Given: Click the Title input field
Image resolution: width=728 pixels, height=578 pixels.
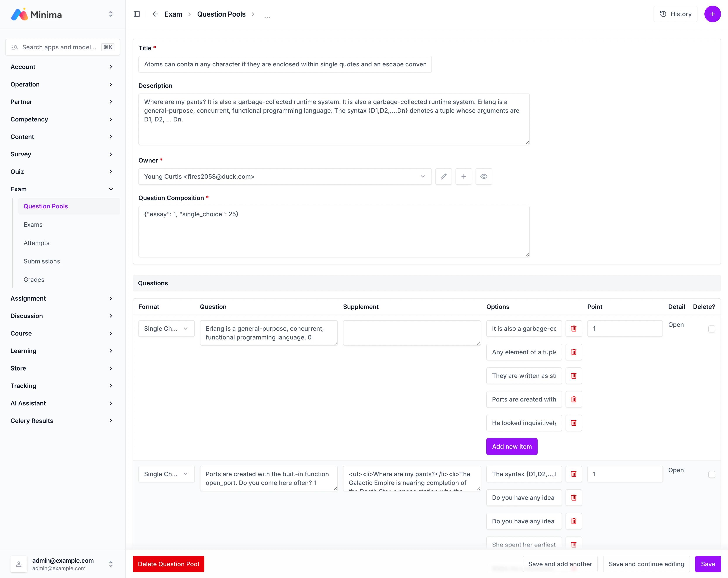Looking at the screenshot, I should point(285,64).
